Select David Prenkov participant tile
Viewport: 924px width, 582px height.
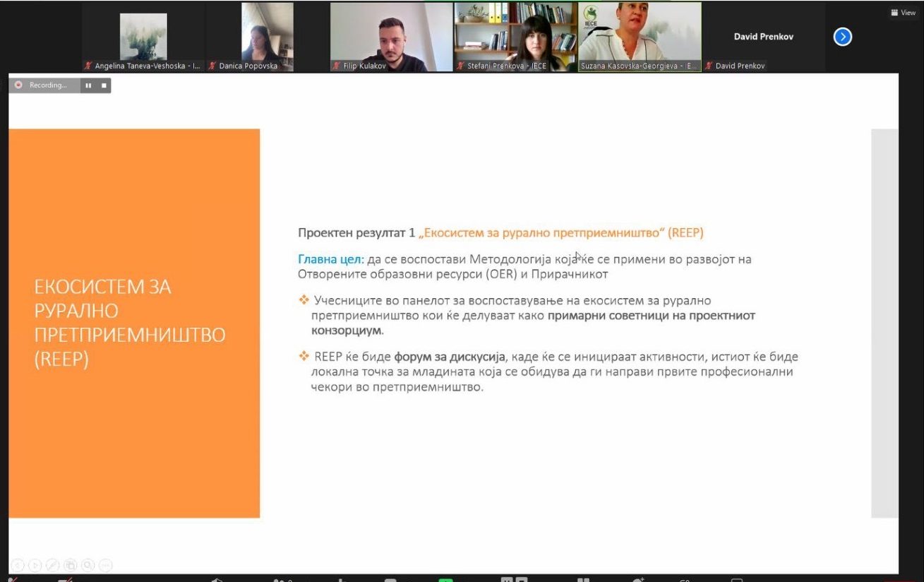[764, 37]
